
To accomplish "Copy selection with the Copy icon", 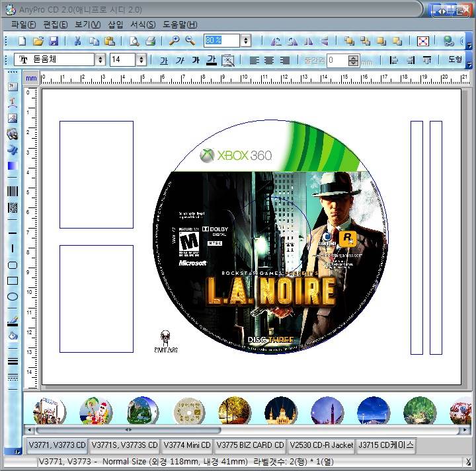I will [94, 41].
